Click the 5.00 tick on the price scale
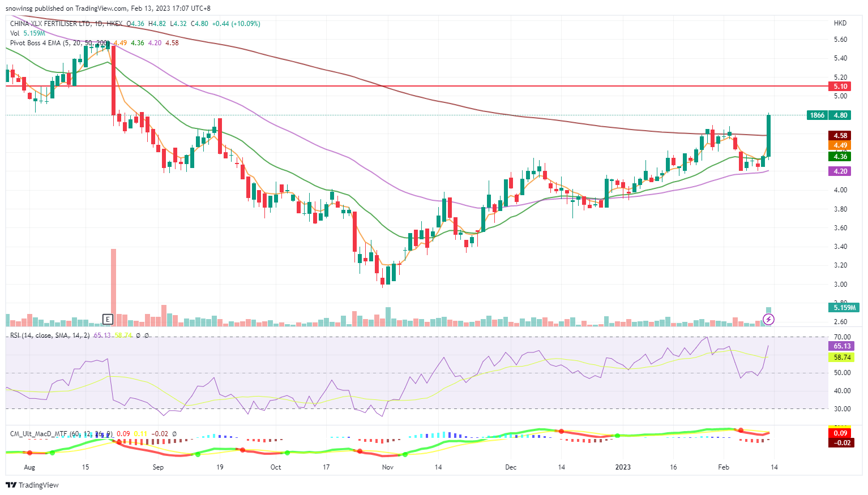The height and width of the screenshot is (495, 868). (840, 96)
